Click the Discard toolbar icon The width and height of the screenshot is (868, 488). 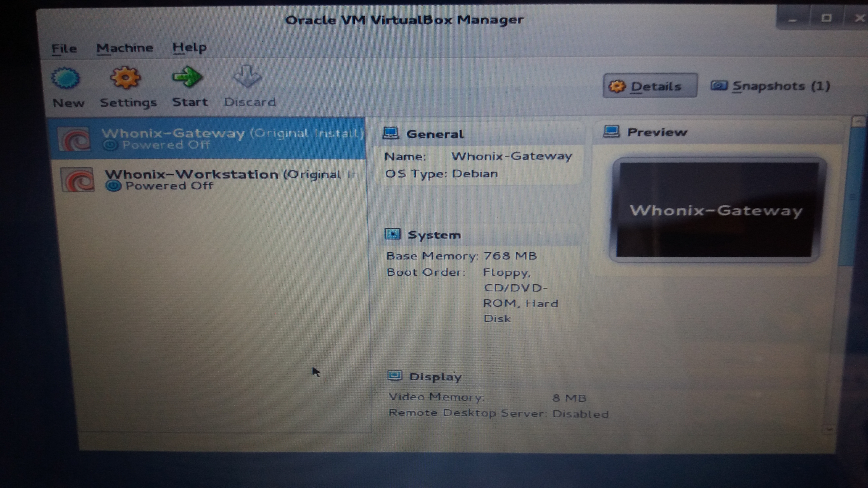click(x=247, y=76)
